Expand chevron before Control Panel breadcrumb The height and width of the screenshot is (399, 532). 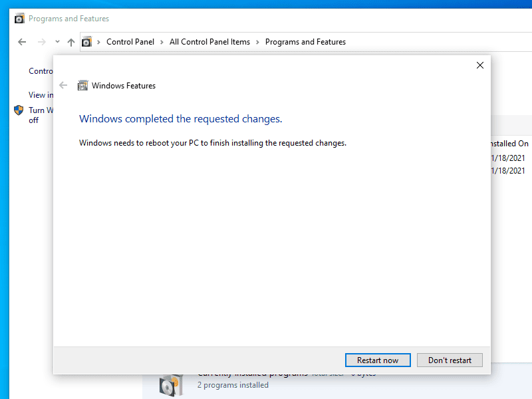coord(98,42)
